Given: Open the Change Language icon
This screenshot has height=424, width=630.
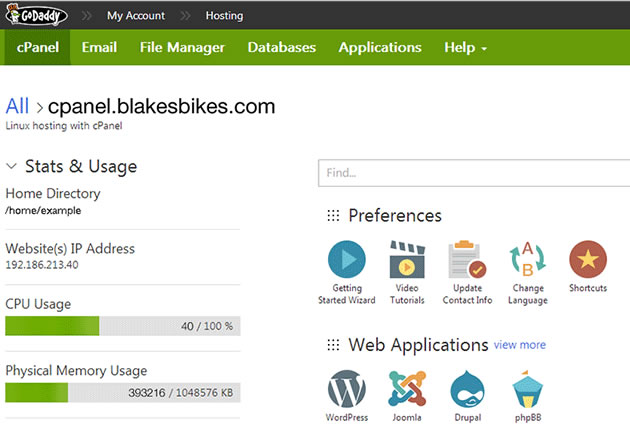Looking at the screenshot, I should [528, 259].
